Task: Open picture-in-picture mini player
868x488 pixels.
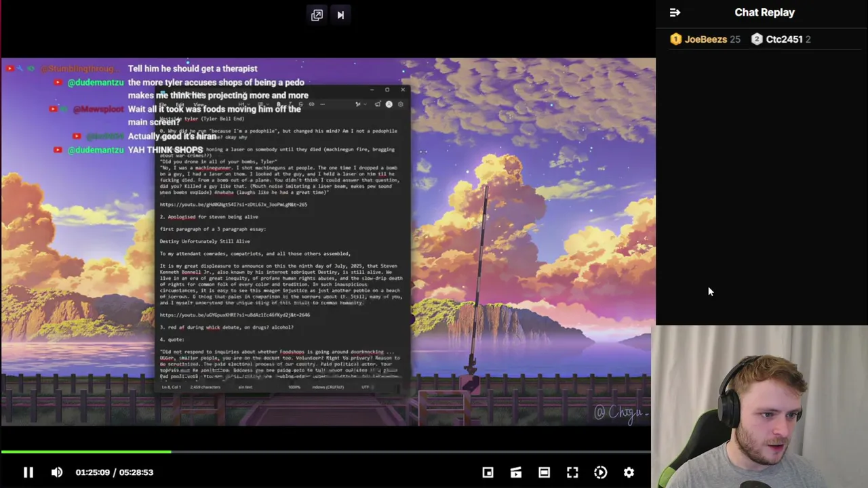Action: coord(488,472)
